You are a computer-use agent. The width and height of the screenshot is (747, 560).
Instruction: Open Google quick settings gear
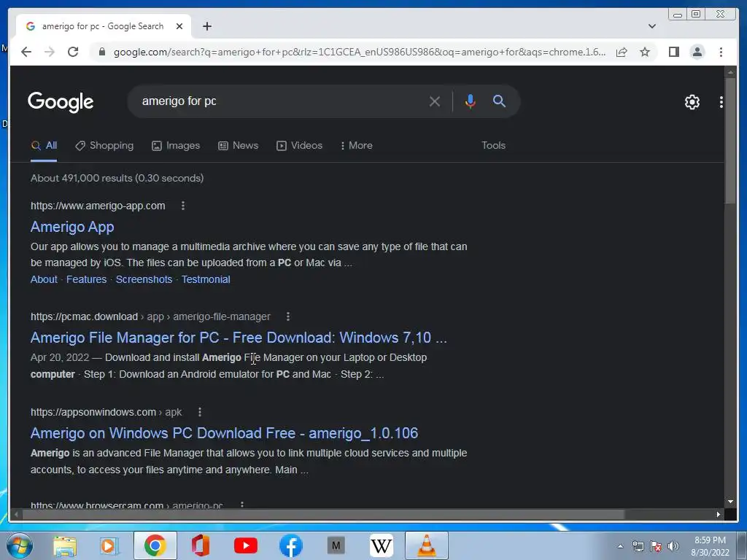(692, 102)
